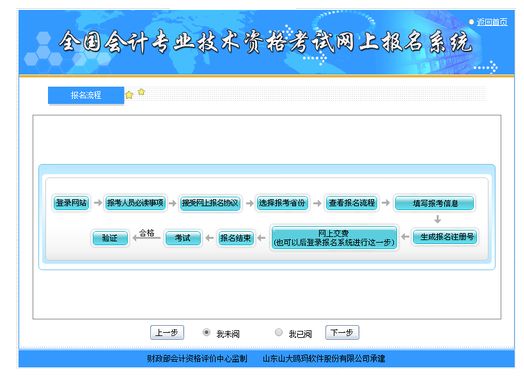Select the 我未阅 radio button
The image size is (524, 379).
tap(206, 332)
